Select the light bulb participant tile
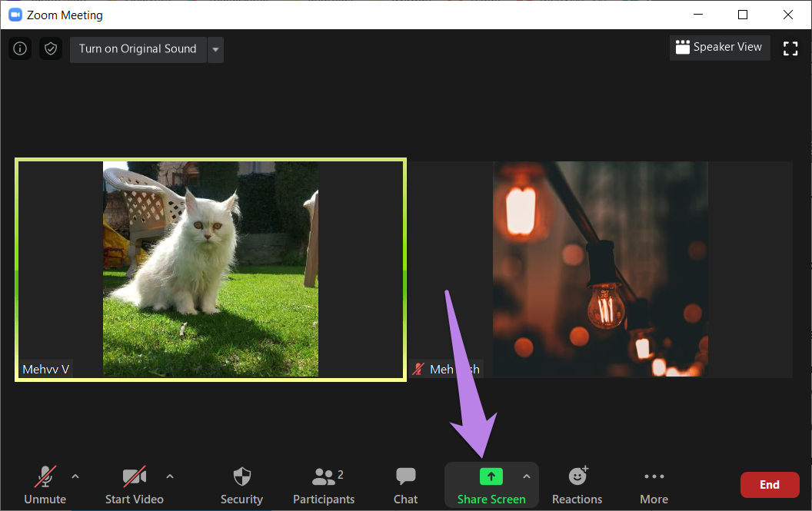This screenshot has width=812, height=511. (600, 269)
